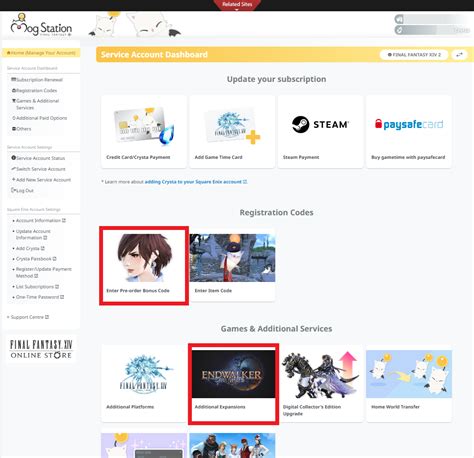Click Final Fantasy XIV Online Store banner
Screen dimensions: 474x458
[x=41, y=349]
